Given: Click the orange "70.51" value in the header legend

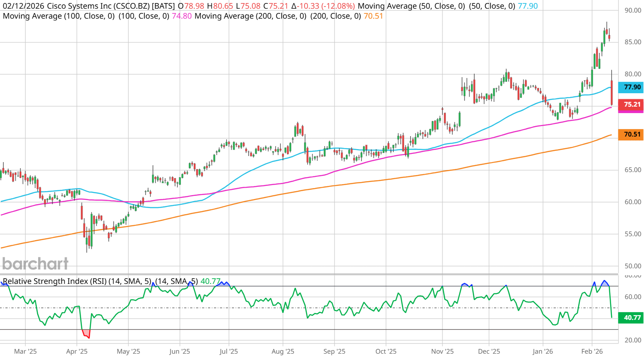Looking at the screenshot, I should pyautogui.click(x=374, y=16).
